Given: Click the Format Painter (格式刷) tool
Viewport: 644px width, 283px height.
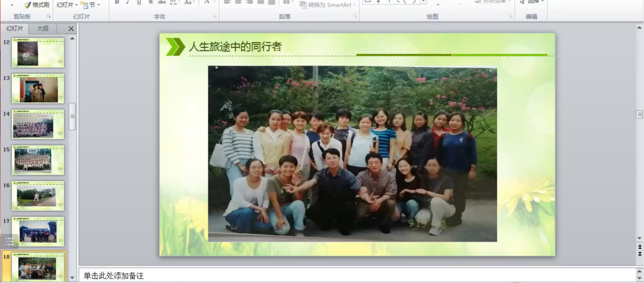Looking at the screenshot, I should (x=37, y=5).
